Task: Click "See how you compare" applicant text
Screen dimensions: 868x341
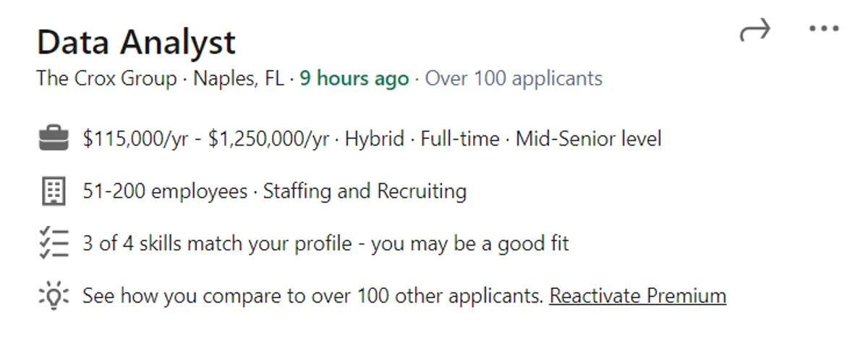Action: pyautogui.click(x=312, y=296)
